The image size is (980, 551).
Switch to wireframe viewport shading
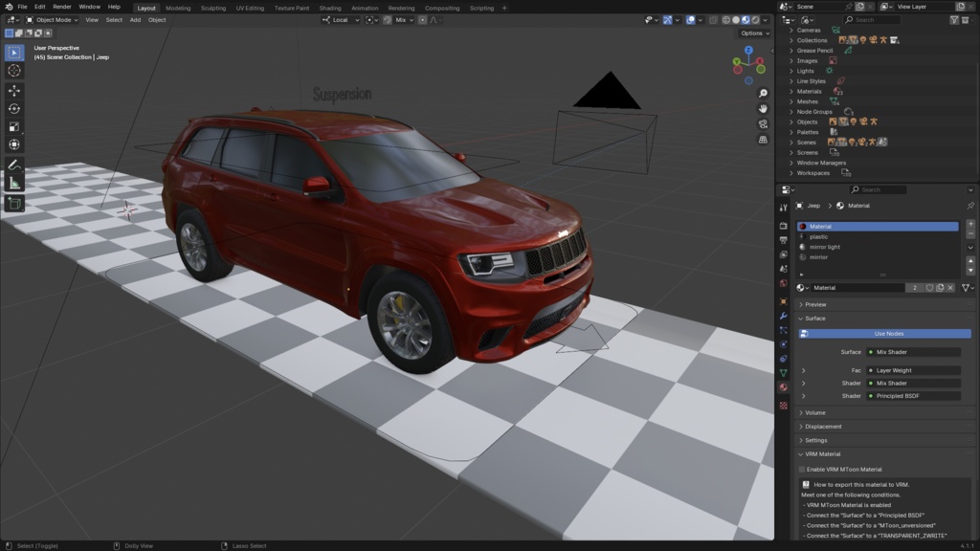726,20
